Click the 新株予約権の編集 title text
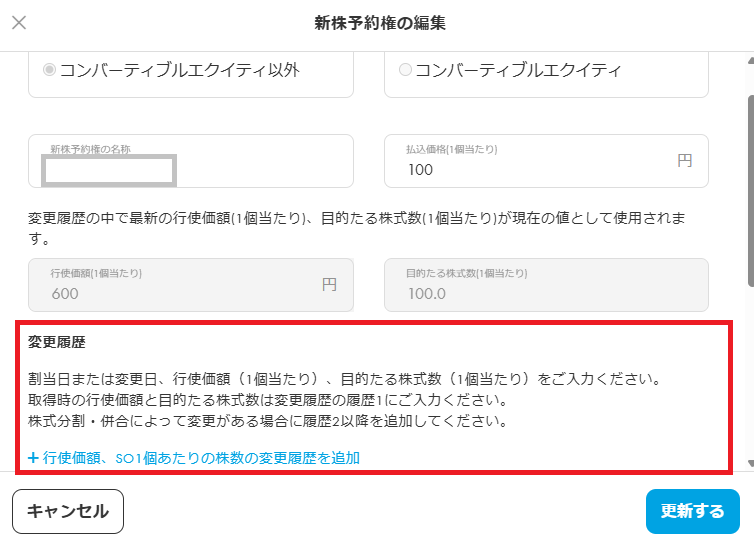This screenshot has width=754, height=549. tap(379, 22)
